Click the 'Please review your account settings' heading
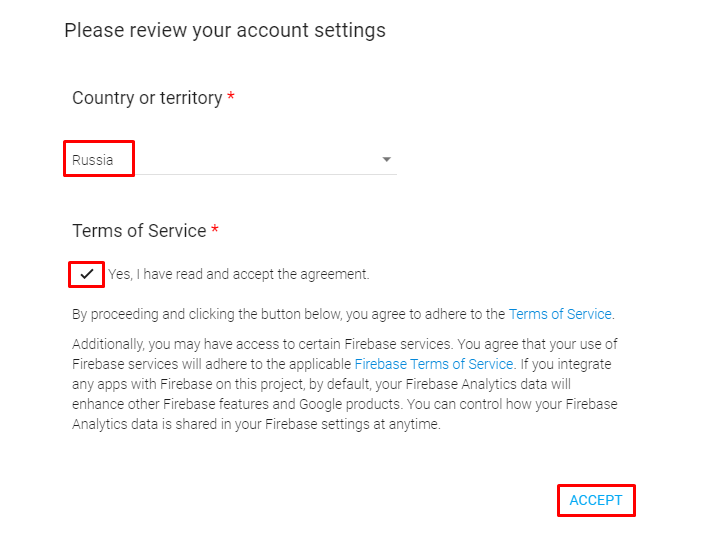 coord(225,31)
